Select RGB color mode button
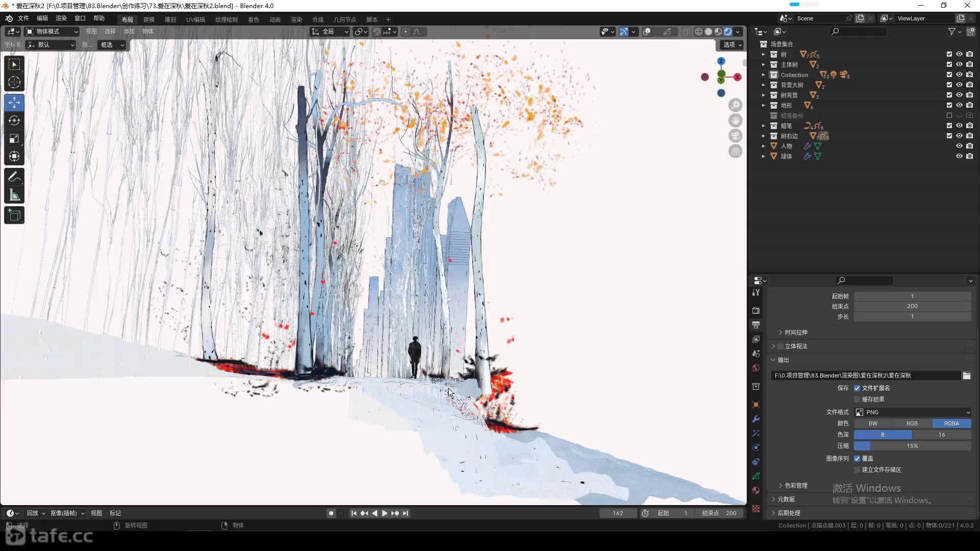This screenshot has height=551, width=980. pos(912,423)
